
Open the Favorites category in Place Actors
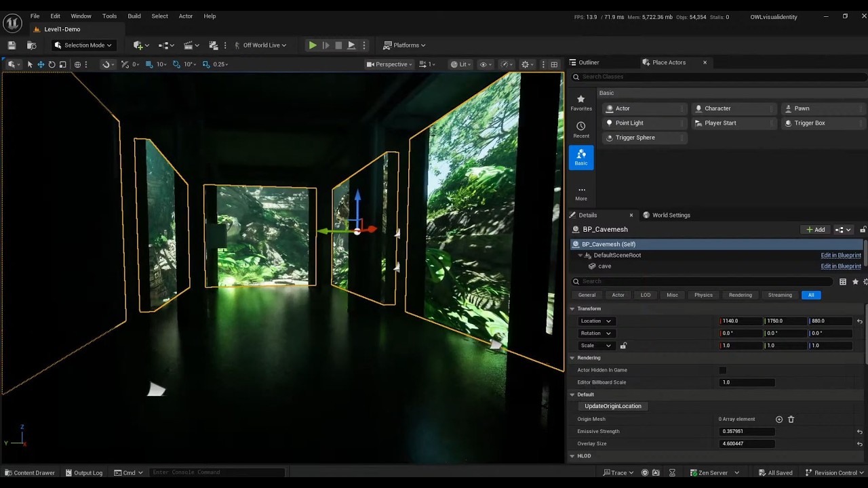pos(581,102)
